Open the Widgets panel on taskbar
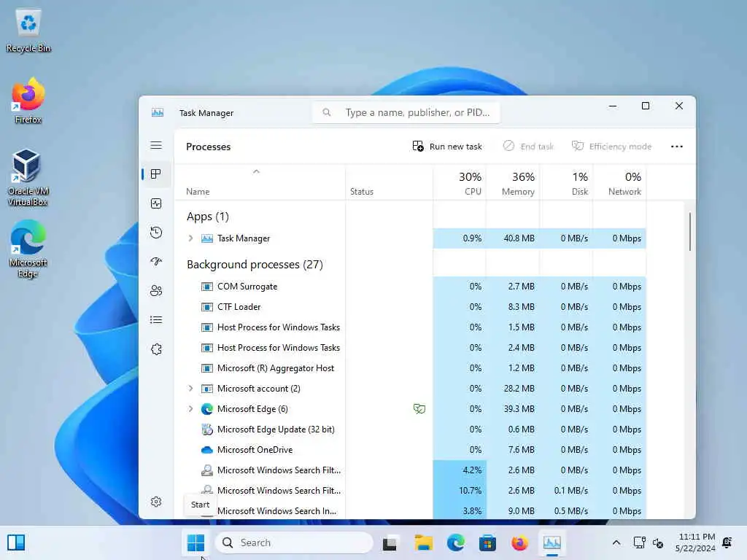The image size is (747, 560). click(16, 542)
